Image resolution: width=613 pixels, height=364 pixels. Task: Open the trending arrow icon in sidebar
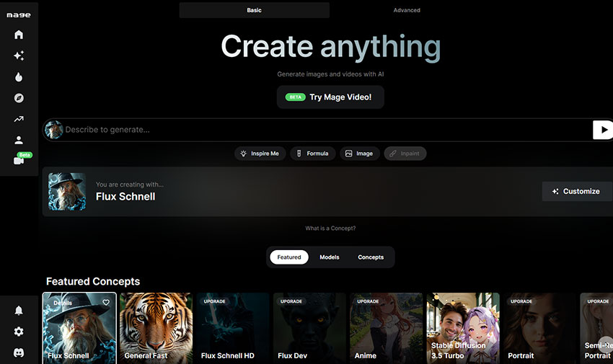click(18, 119)
